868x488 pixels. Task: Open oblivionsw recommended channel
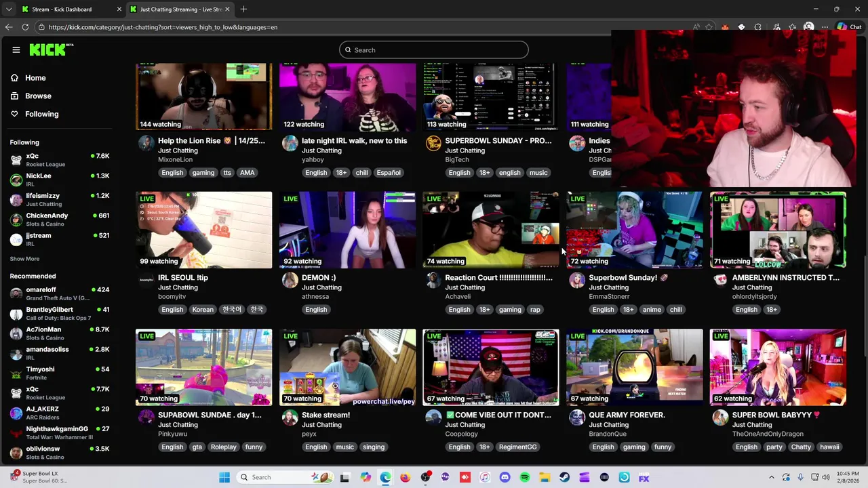pos(60,453)
